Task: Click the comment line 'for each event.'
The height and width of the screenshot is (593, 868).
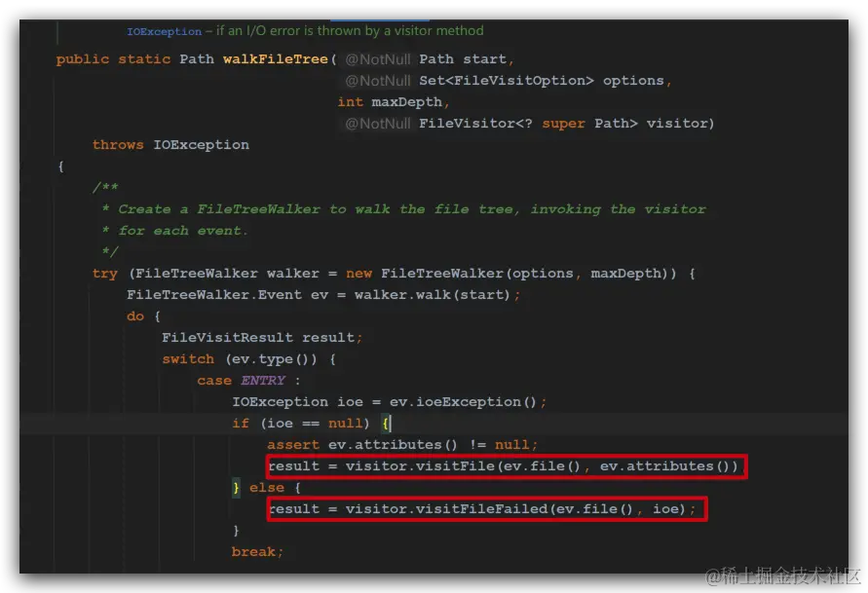Action: (175, 231)
